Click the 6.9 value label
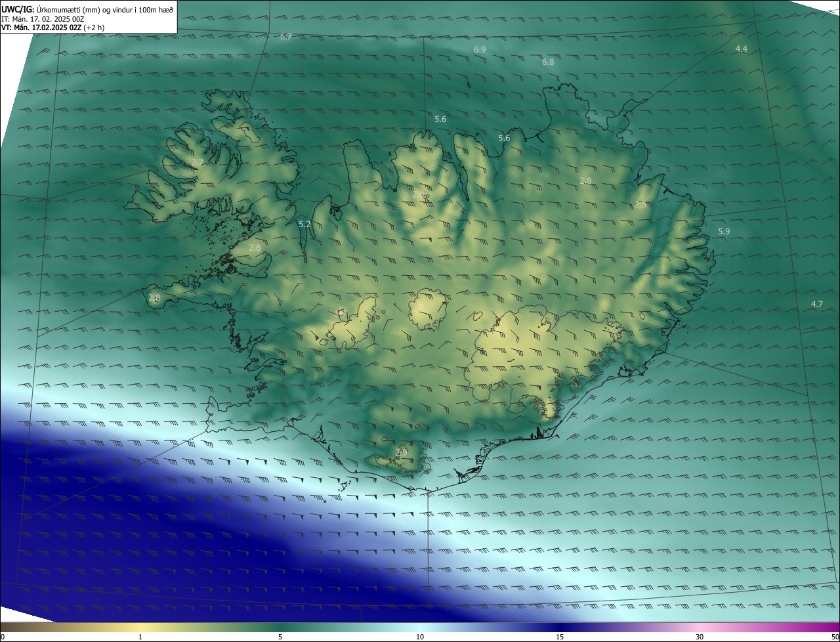Screen dimensions: 840x642 click(x=480, y=50)
